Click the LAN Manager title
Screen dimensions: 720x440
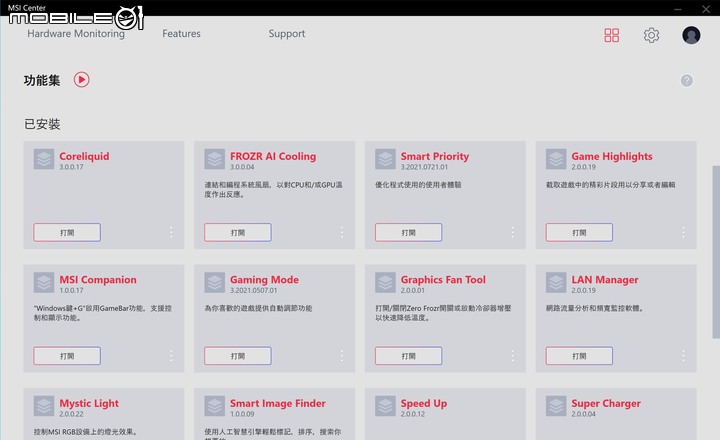605,280
